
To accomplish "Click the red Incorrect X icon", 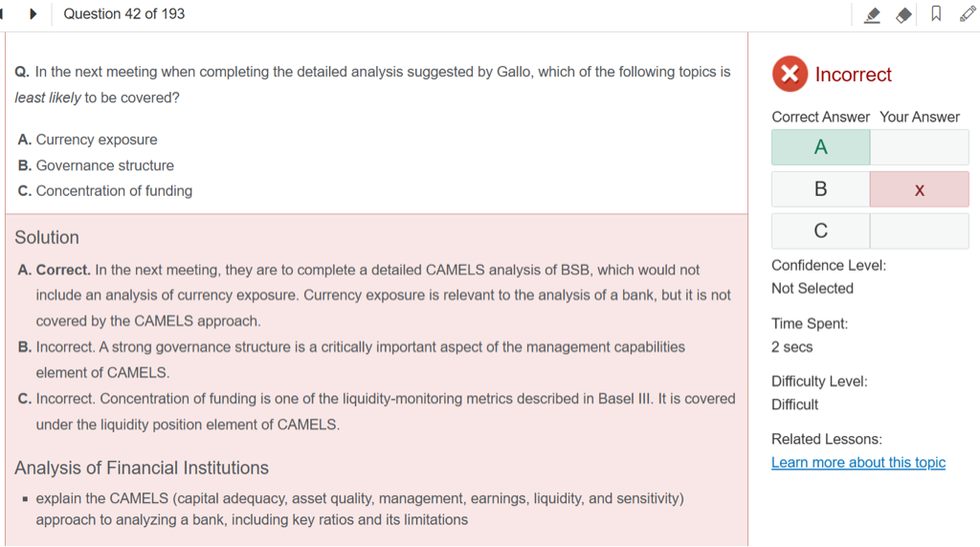I will (x=790, y=75).
